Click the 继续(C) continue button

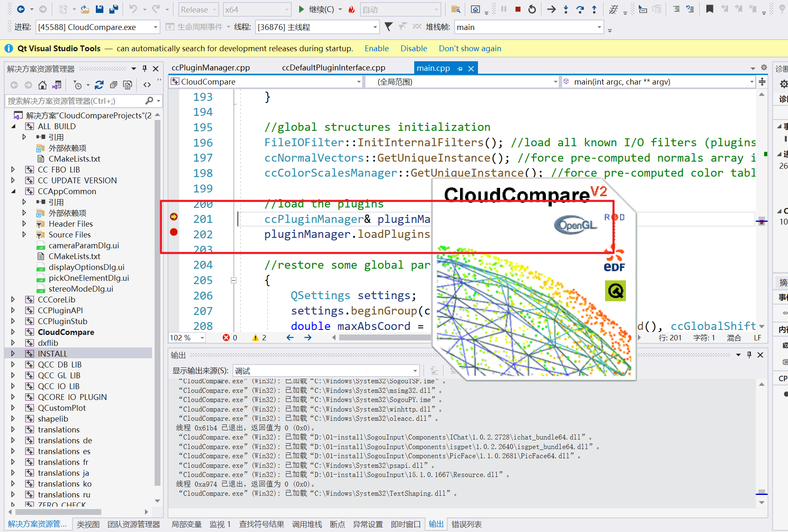click(316, 9)
